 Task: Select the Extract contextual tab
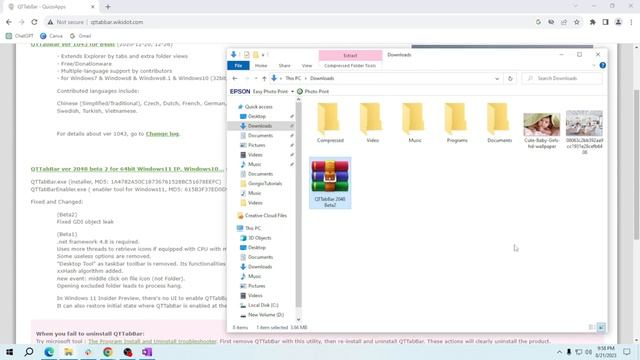click(350, 55)
